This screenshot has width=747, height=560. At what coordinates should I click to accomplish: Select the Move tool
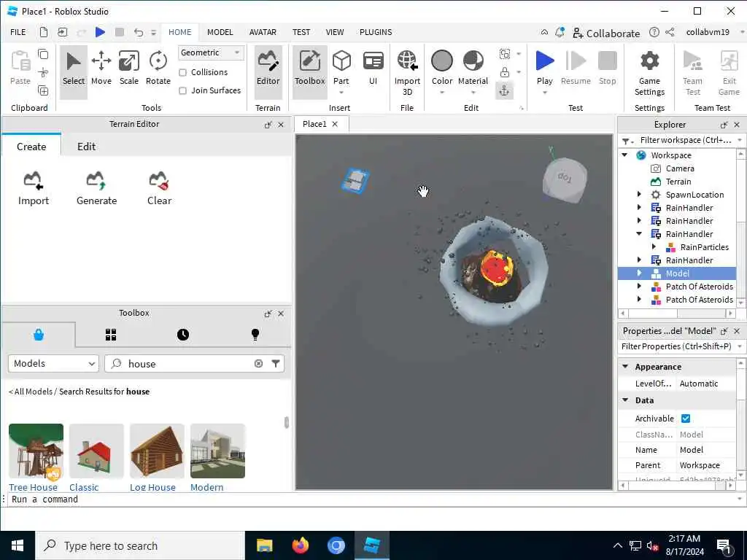[101, 69]
